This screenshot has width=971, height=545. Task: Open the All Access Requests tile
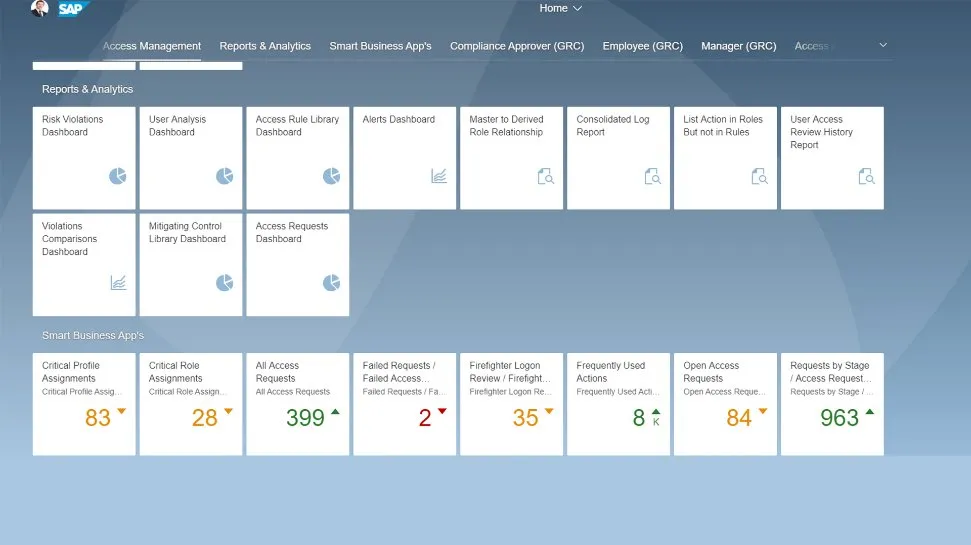(x=298, y=404)
